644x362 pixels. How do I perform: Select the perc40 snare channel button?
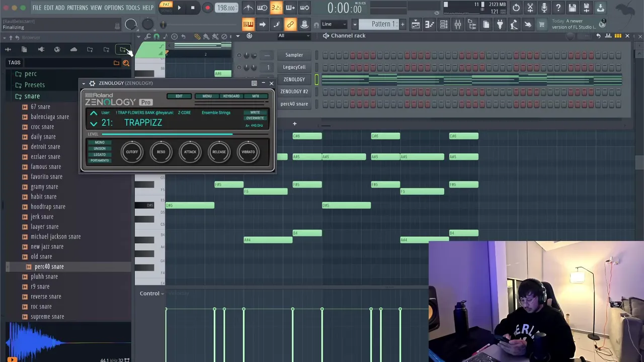[294, 104]
